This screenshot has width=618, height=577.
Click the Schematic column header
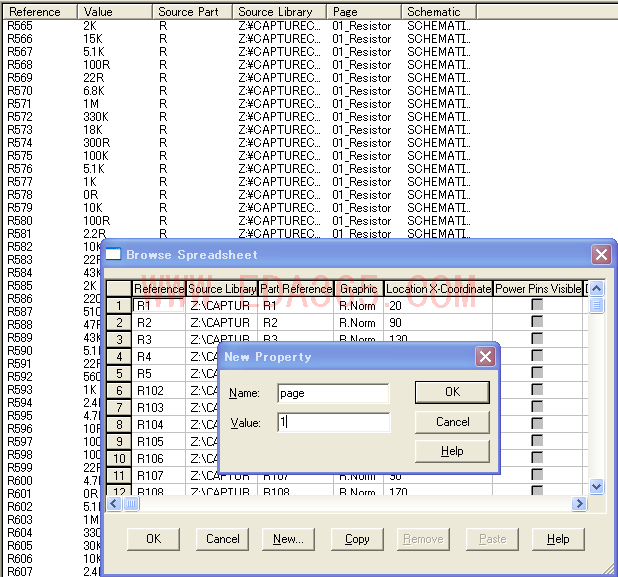pyautogui.click(x=439, y=12)
